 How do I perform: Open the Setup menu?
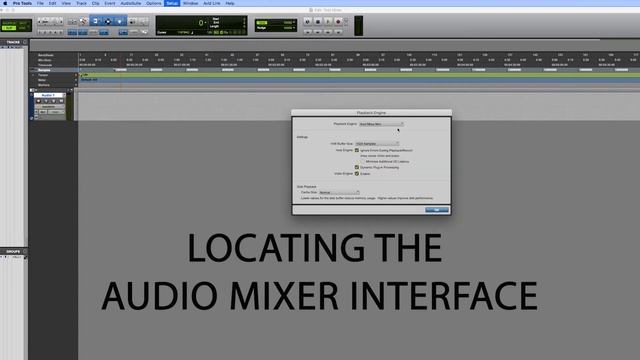172,3
